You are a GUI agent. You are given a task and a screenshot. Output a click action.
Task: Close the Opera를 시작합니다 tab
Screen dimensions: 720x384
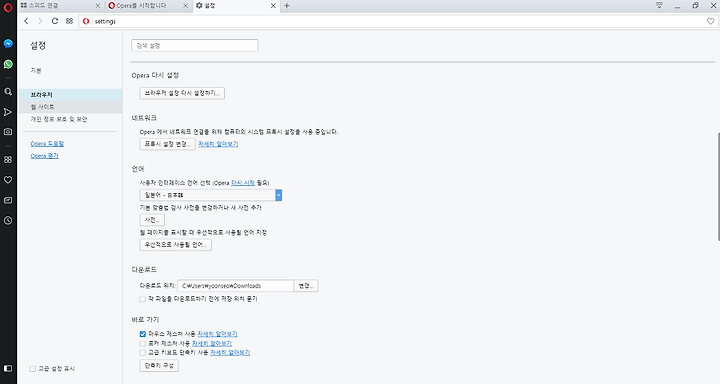point(186,6)
